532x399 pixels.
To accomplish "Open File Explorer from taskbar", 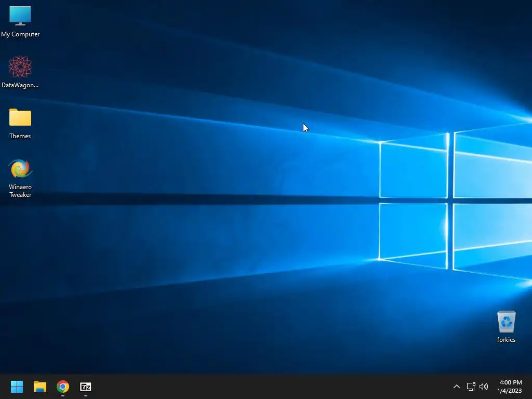I will point(39,387).
